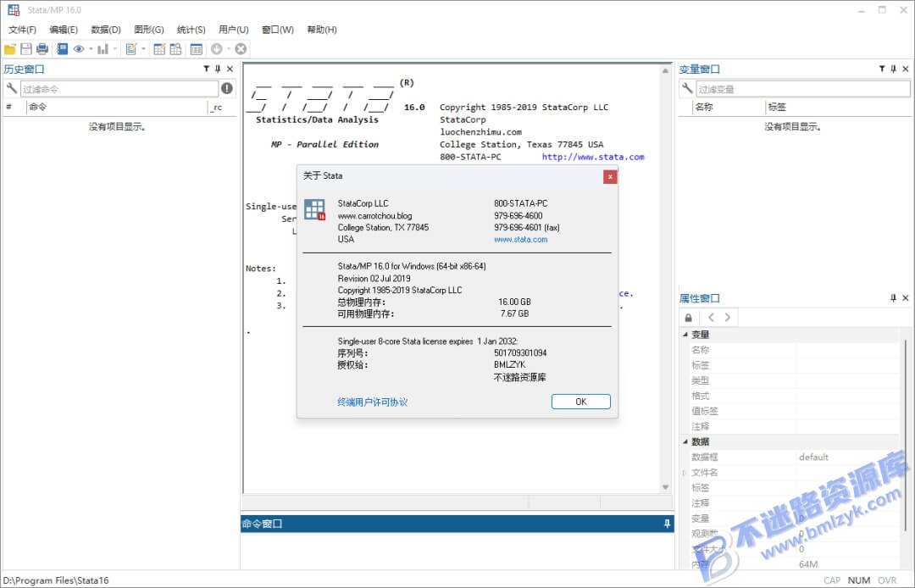
Task: Open the Graph icon dropdown arrow
Action: [x=115, y=50]
